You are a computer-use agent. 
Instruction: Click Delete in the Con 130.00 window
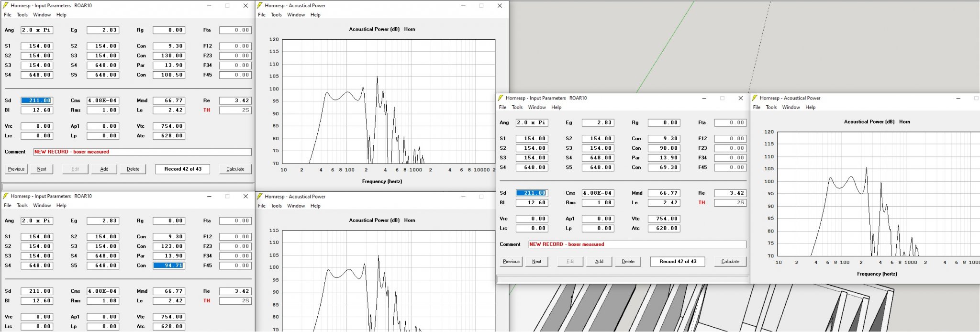coord(133,169)
